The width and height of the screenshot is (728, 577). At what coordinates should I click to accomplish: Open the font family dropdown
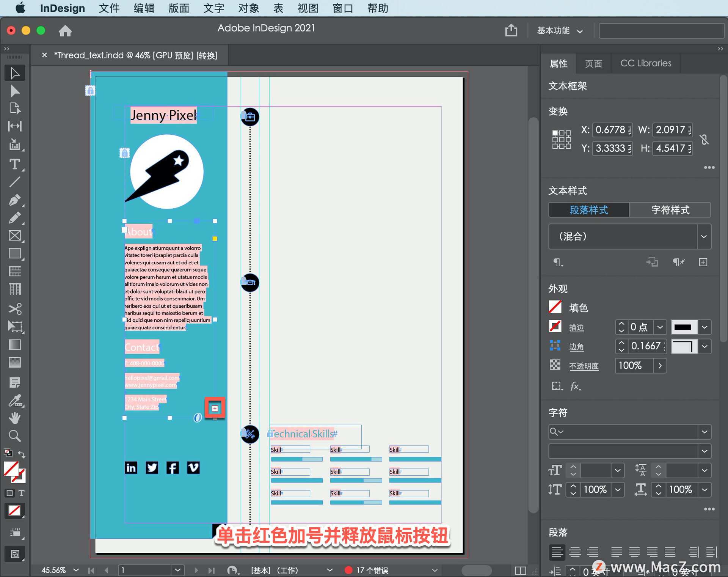click(x=704, y=432)
